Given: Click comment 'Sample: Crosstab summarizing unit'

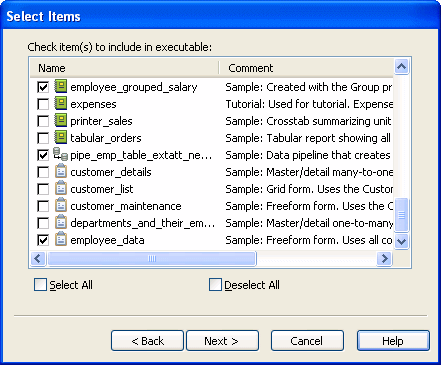Looking at the screenshot, I should pos(308,121).
